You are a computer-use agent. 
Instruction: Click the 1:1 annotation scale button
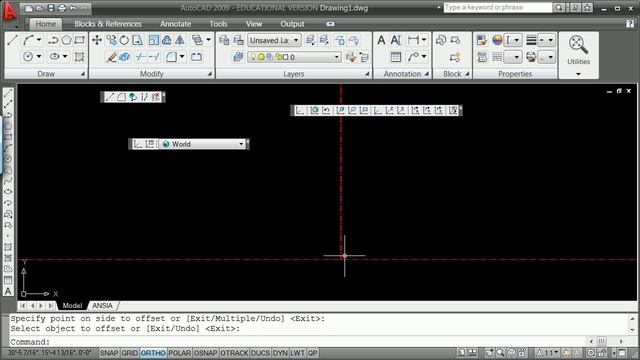pos(547,353)
